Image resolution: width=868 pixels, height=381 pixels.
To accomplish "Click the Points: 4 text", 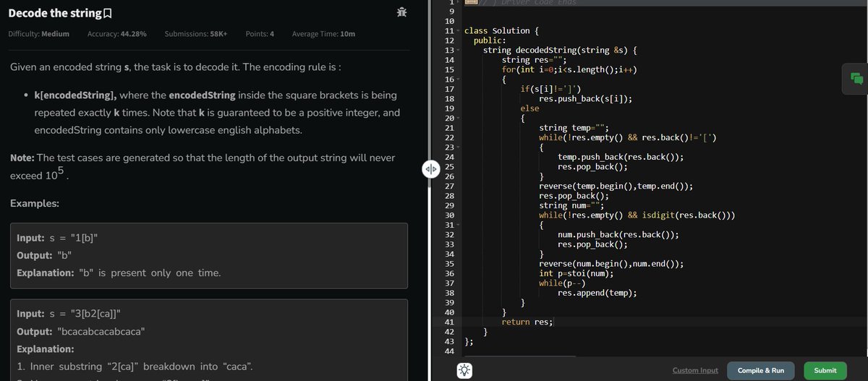I will pos(260,35).
